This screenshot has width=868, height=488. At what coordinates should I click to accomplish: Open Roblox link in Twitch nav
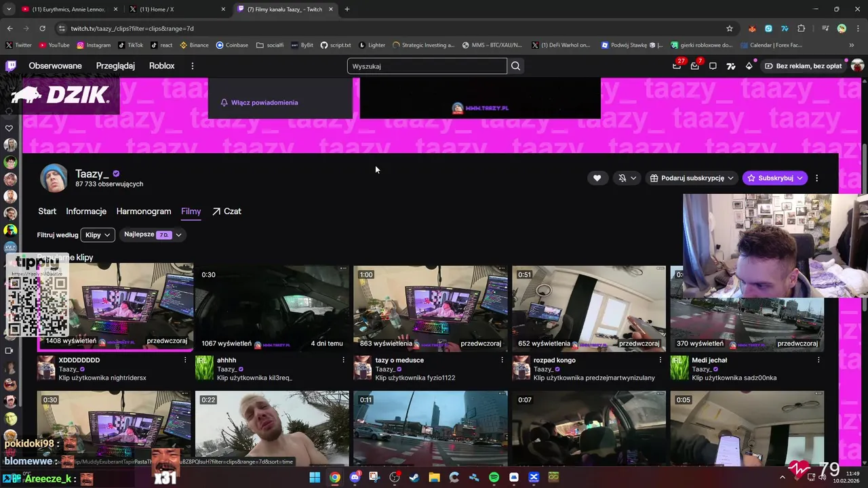pyautogui.click(x=161, y=66)
